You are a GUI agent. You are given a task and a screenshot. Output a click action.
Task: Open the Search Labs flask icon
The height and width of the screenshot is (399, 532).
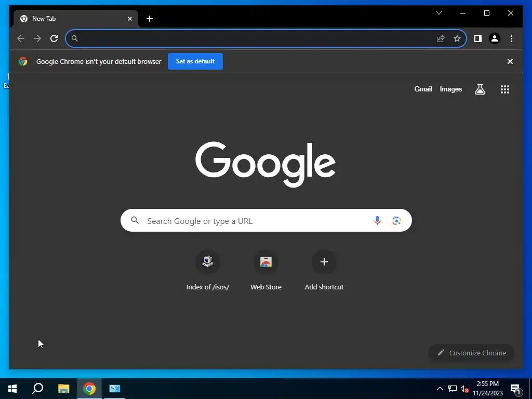point(480,89)
